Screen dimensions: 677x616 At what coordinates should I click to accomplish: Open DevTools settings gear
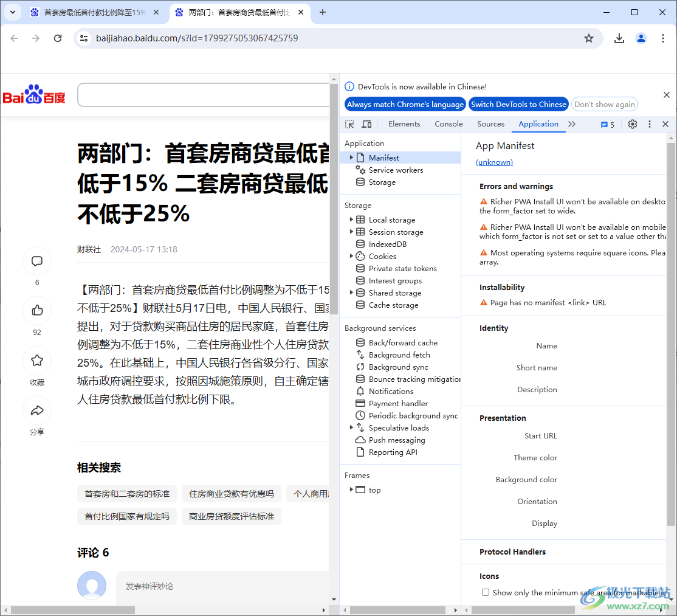tap(633, 125)
